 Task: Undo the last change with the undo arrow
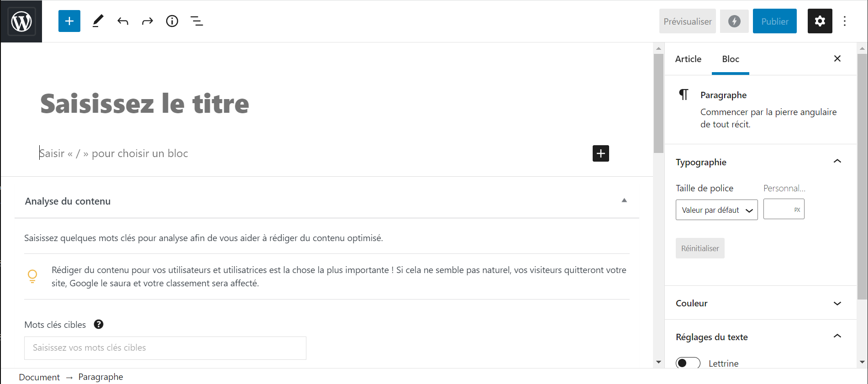[x=123, y=21]
